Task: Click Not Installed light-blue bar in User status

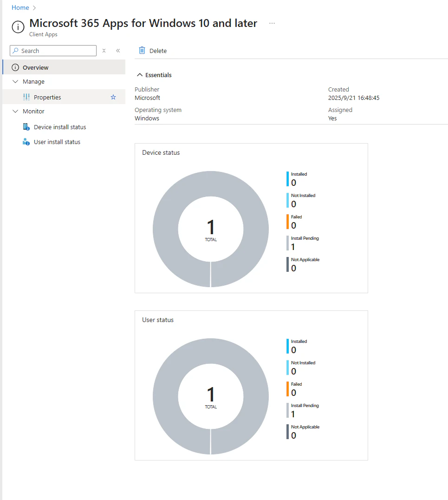Action: (x=287, y=368)
